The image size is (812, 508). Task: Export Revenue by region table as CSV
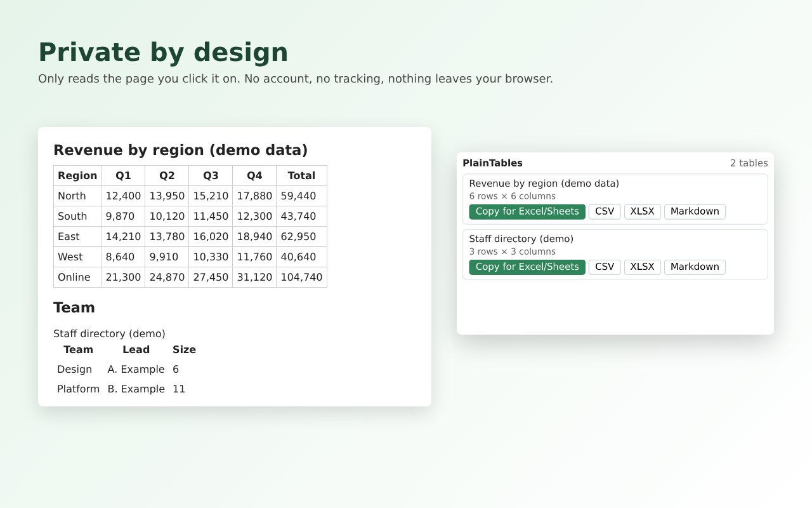pyautogui.click(x=605, y=211)
